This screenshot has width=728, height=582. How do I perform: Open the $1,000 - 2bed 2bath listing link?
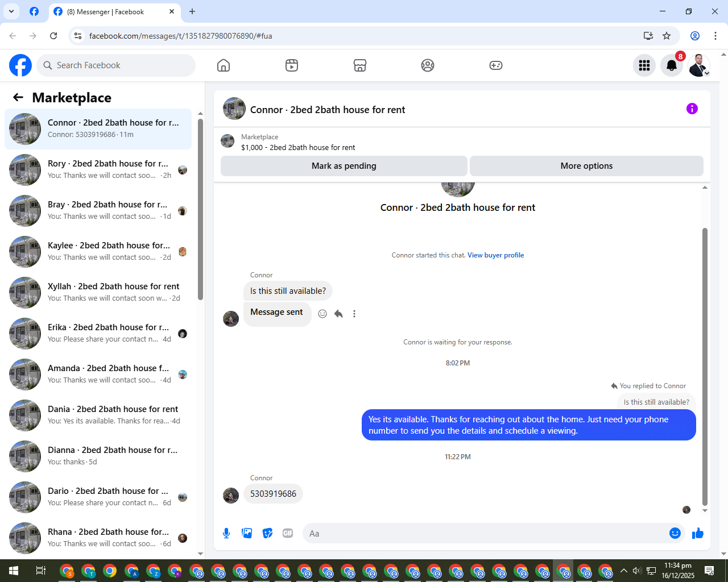pyautogui.click(x=298, y=147)
